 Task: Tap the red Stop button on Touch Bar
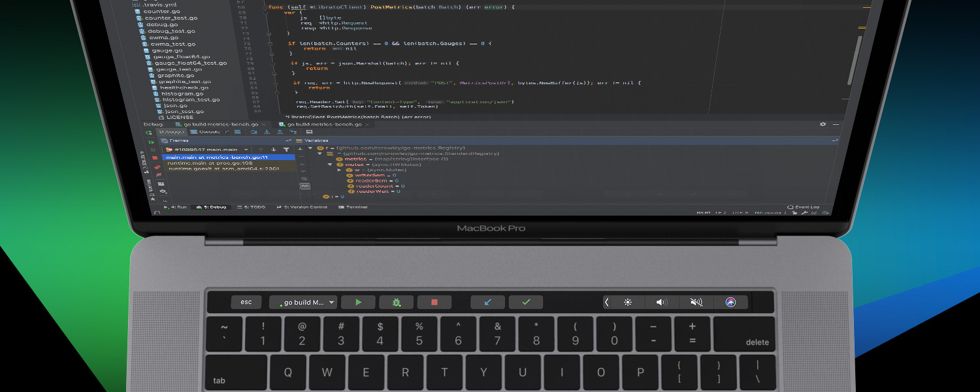click(x=434, y=302)
